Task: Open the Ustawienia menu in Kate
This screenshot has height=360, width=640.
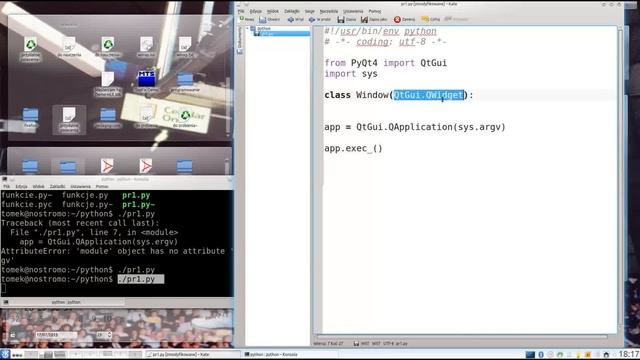Action: point(353,11)
